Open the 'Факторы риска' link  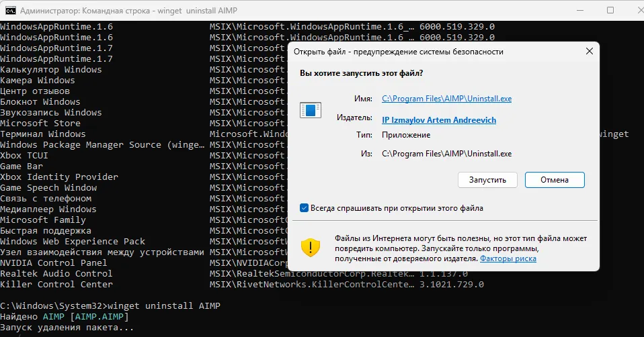coord(508,258)
